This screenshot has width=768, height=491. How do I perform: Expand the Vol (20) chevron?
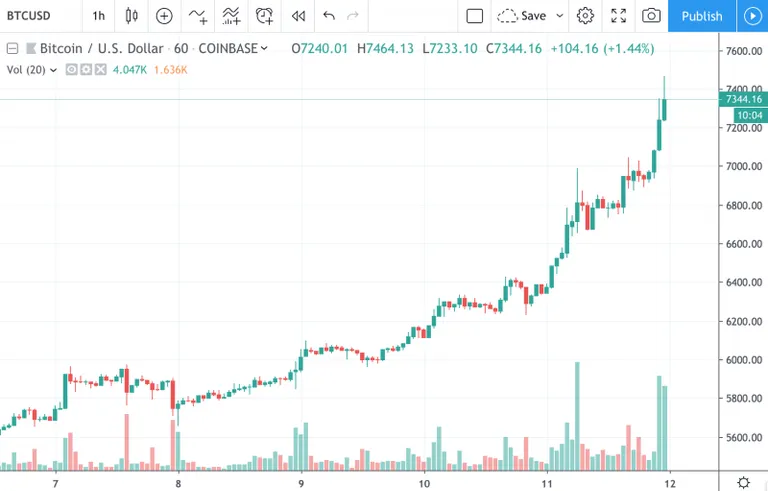[x=53, y=70]
